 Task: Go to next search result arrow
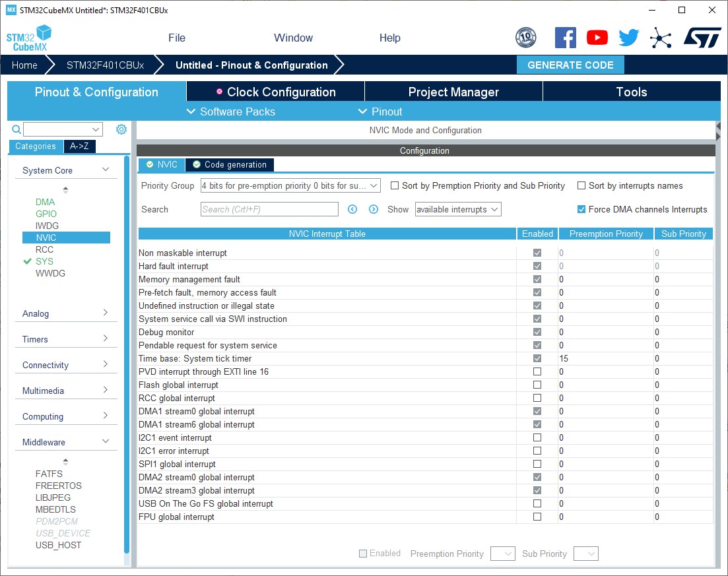tap(374, 209)
